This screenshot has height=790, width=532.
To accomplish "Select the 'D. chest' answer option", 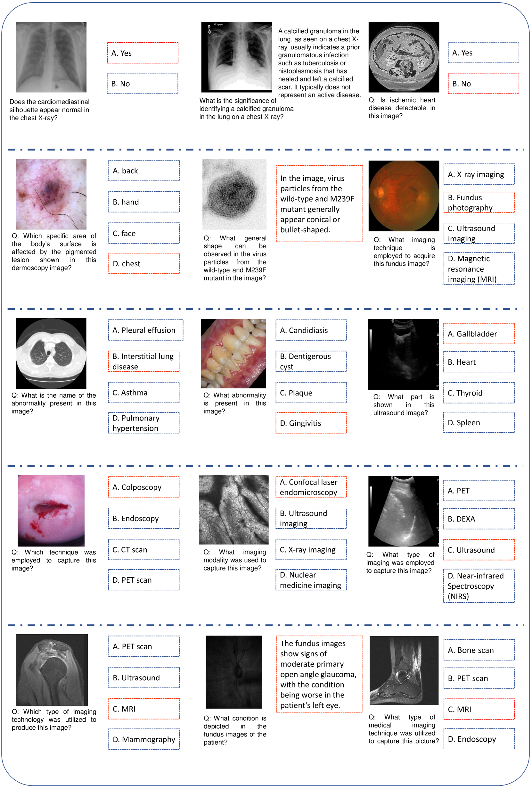I will pos(144,263).
